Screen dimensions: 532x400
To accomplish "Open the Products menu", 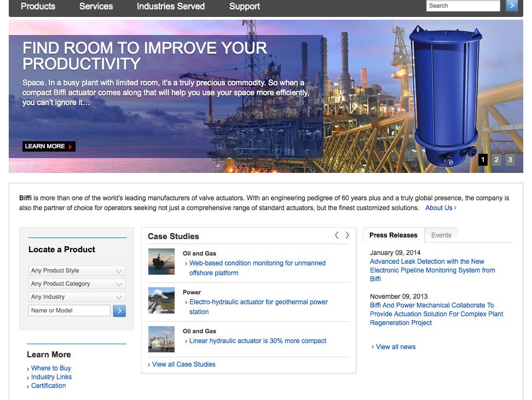I will [38, 7].
